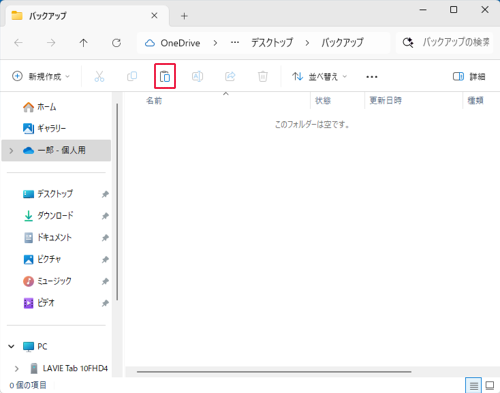The width and height of the screenshot is (500, 393).
Task: Go forward with the right arrow button
Action: (x=51, y=43)
